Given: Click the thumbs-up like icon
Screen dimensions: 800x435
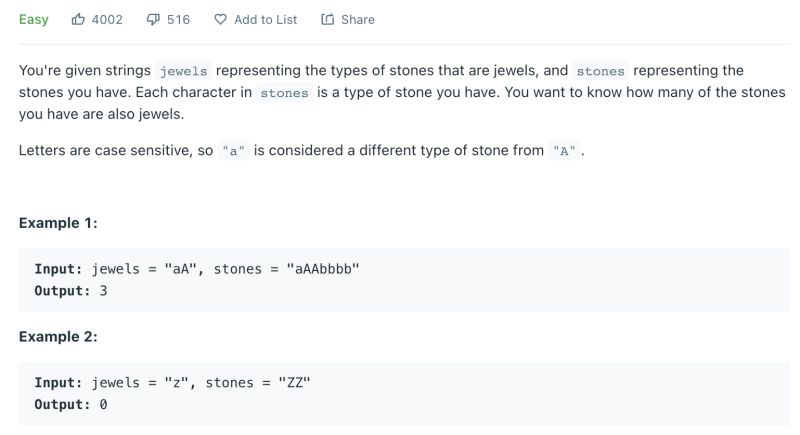Looking at the screenshot, I should point(78,19).
